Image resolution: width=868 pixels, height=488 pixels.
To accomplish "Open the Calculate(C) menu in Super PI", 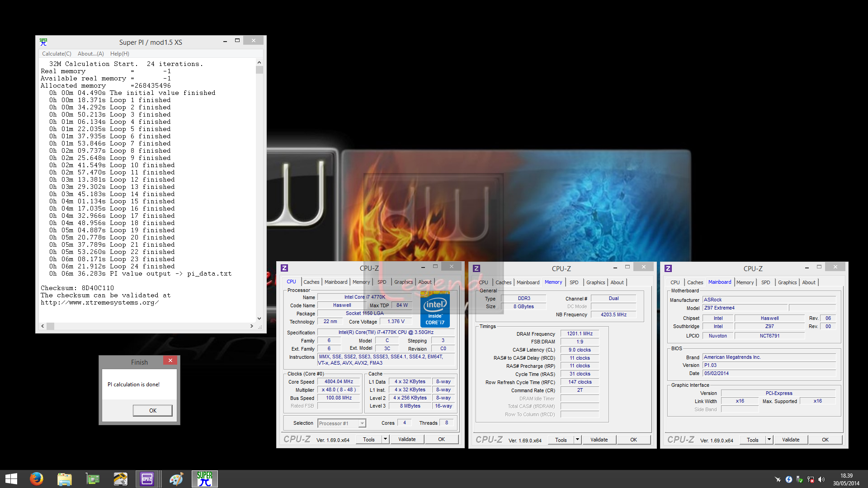I will coord(57,53).
